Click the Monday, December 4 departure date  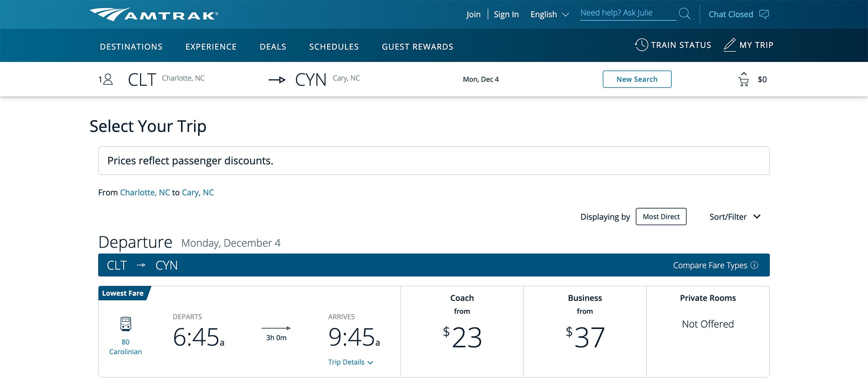(x=231, y=243)
